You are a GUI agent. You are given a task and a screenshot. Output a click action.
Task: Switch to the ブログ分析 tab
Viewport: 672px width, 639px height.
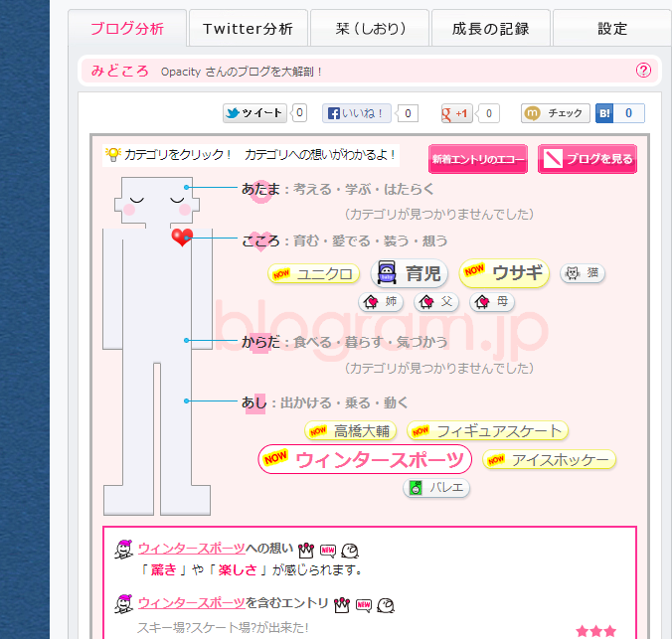coord(127,28)
